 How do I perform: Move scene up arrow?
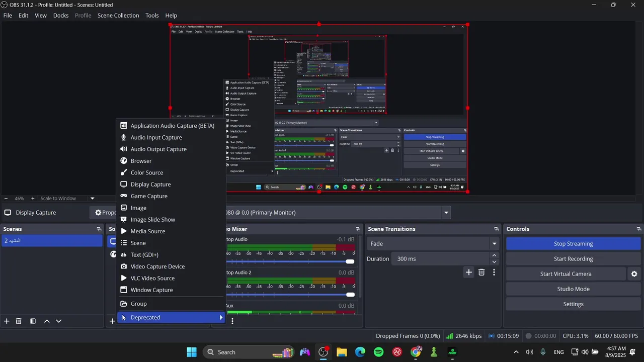(47, 321)
